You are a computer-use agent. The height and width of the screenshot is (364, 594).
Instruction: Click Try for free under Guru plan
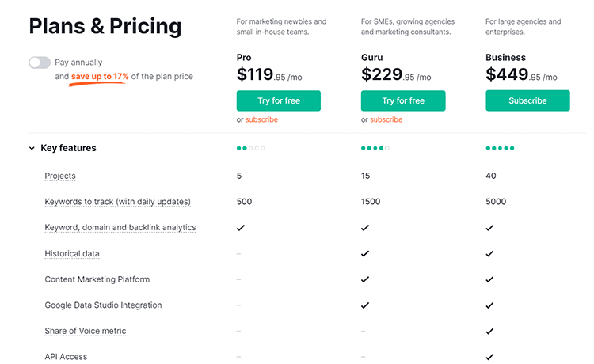(x=403, y=100)
